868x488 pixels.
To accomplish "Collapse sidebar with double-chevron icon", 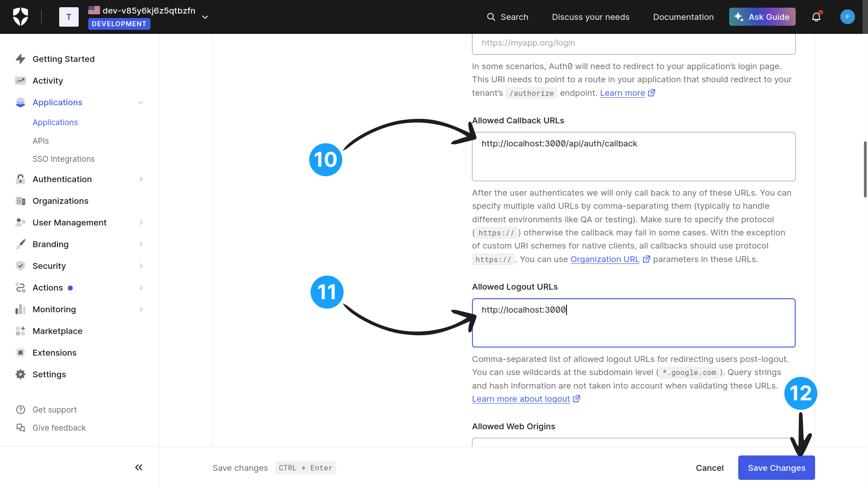I will 139,467.
